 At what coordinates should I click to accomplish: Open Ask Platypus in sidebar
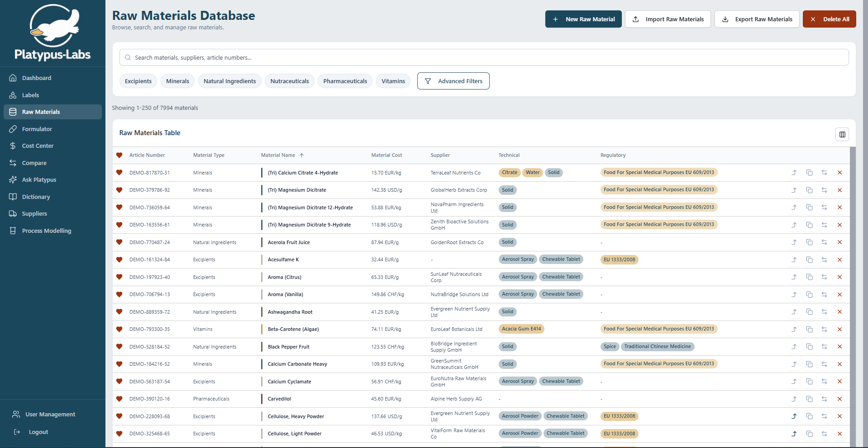click(x=52, y=180)
